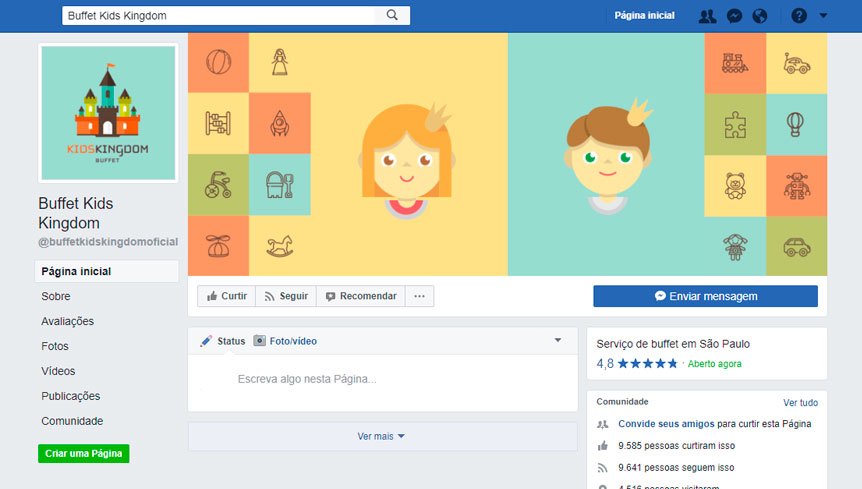Click the RSS icon beside followers count
The width and height of the screenshot is (862, 489).
click(603, 468)
